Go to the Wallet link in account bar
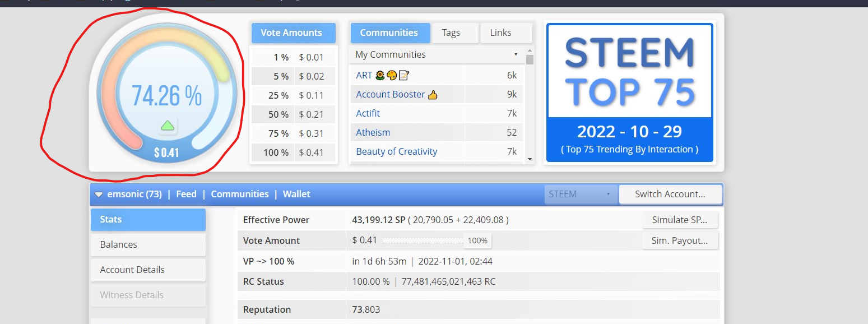The height and width of the screenshot is (324, 868). [296, 194]
